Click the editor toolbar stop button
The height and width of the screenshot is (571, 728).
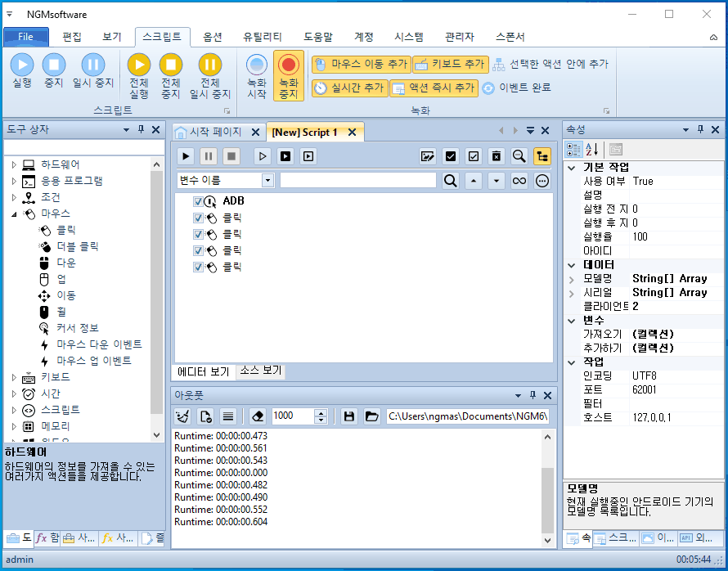231,156
